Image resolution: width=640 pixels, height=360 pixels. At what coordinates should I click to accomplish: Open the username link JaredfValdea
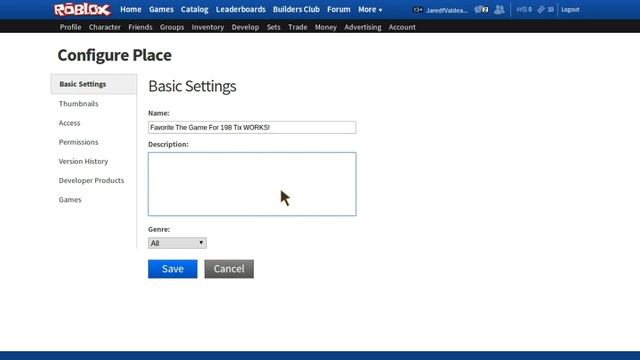(x=447, y=10)
